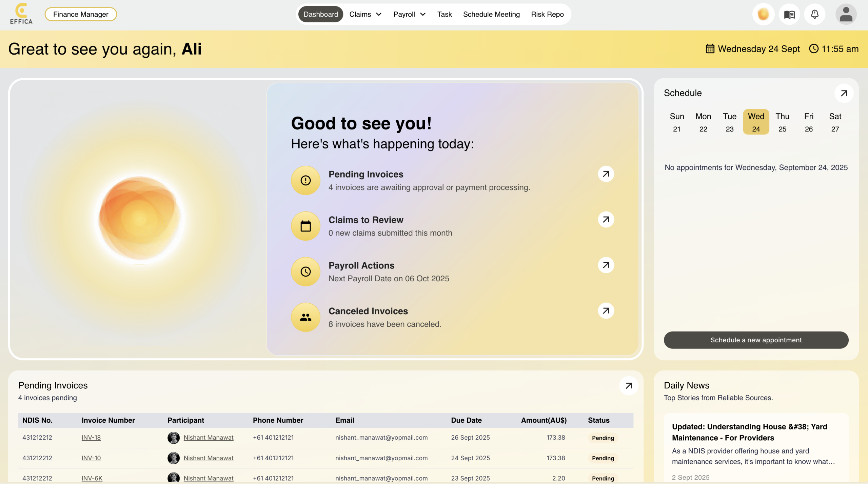Expand the Schedule panel arrow
The width and height of the screenshot is (868, 484).
click(x=844, y=93)
